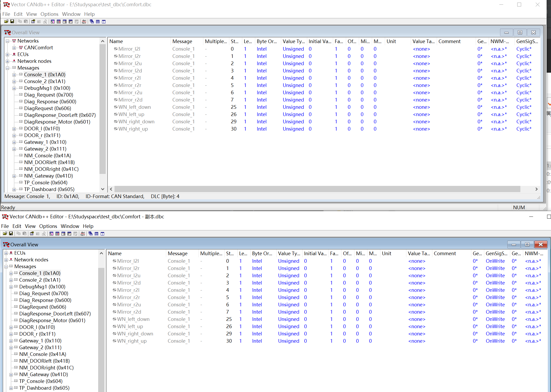Screen dimensions: 551x392
Task: Click the Save icon in top toolbar
Action: click(x=12, y=22)
